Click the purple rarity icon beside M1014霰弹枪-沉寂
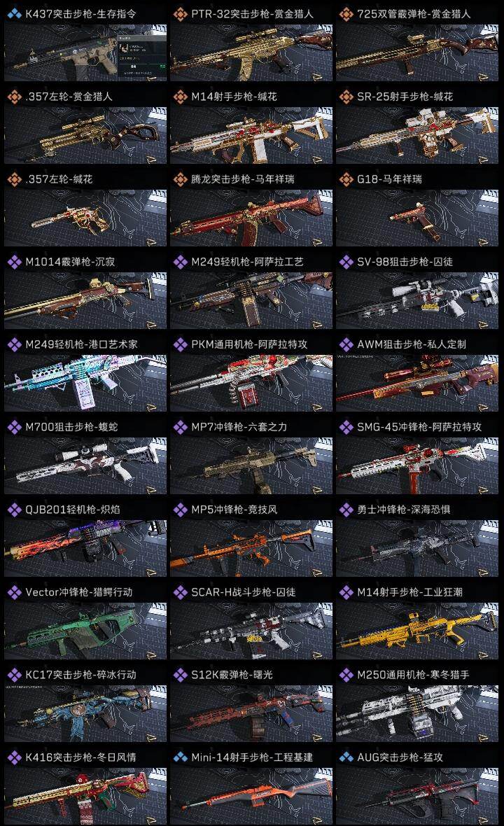Image resolution: width=504 pixels, height=826 pixels. pos(14,262)
